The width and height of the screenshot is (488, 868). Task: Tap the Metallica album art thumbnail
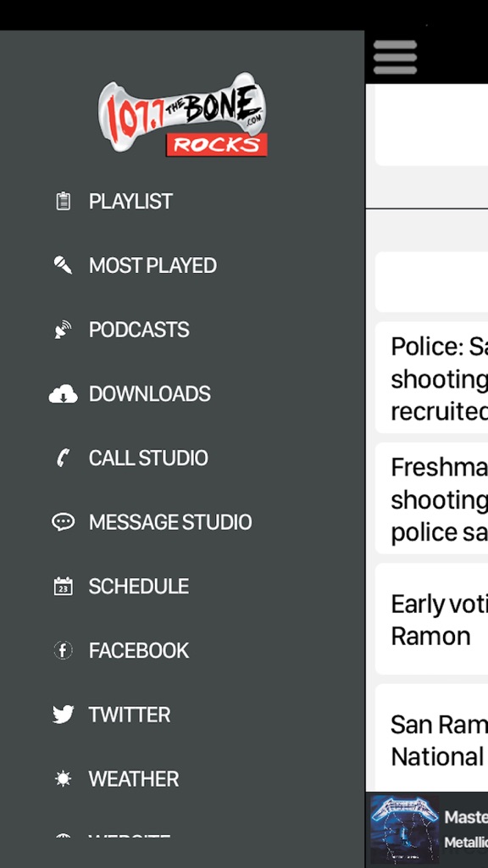(404, 829)
